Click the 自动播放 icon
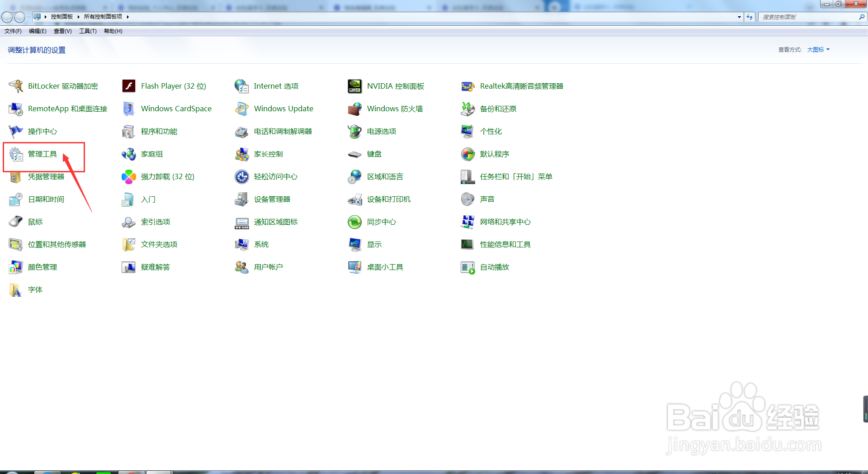Viewport: 868px width, 474px height. pos(468,267)
